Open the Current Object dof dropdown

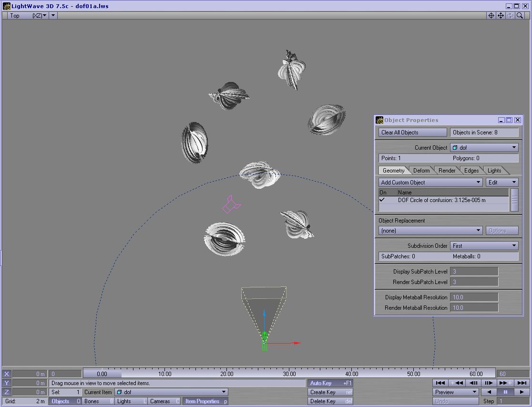484,148
